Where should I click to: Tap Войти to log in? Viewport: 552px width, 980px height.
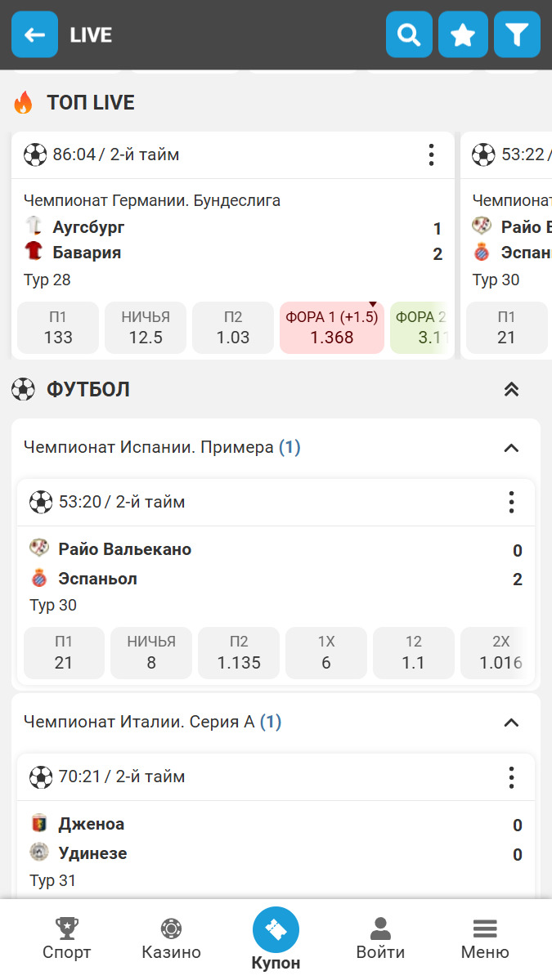pyautogui.click(x=380, y=938)
